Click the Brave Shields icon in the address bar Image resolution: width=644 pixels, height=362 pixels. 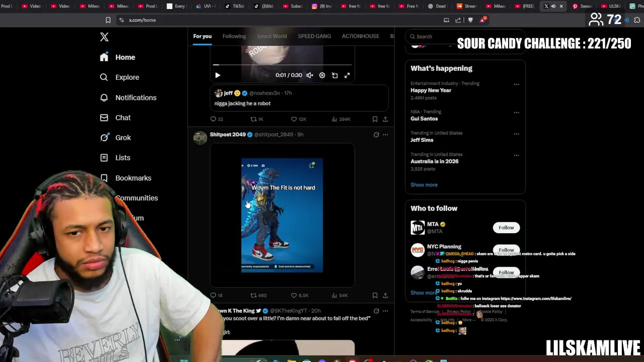[x=470, y=20]
